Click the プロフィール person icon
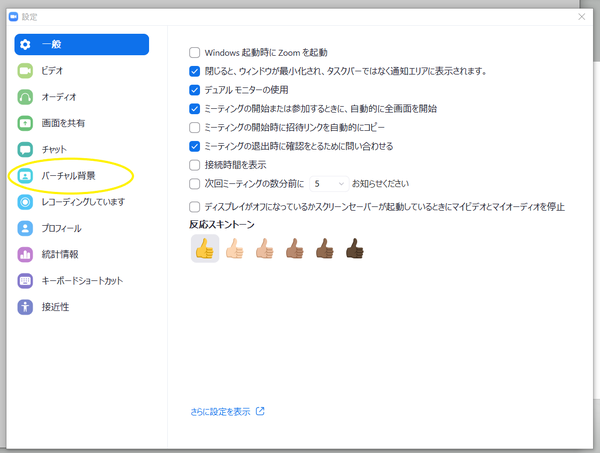 coord(25,228)
